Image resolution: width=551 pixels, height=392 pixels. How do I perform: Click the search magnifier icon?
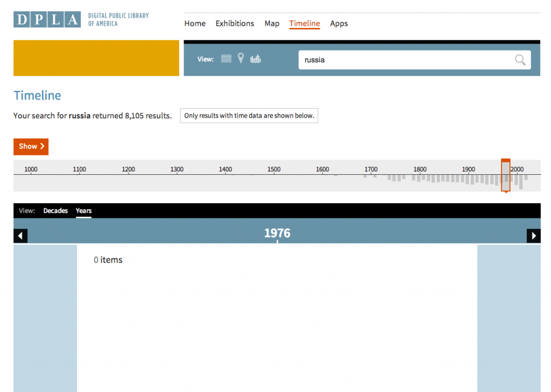[519, 60]
